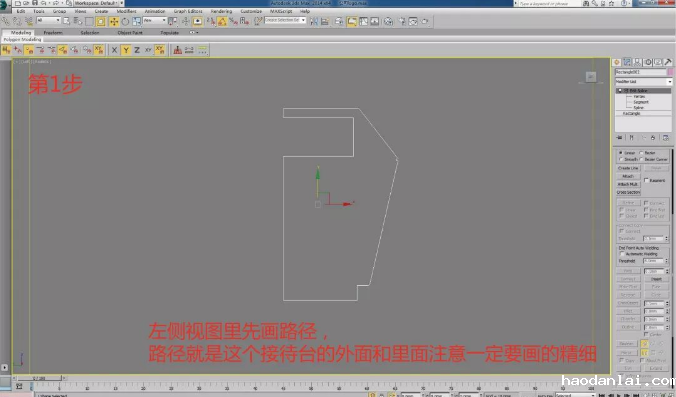676x397 pixels.
Task: Click the Create Line button
Action: (628, 168)
